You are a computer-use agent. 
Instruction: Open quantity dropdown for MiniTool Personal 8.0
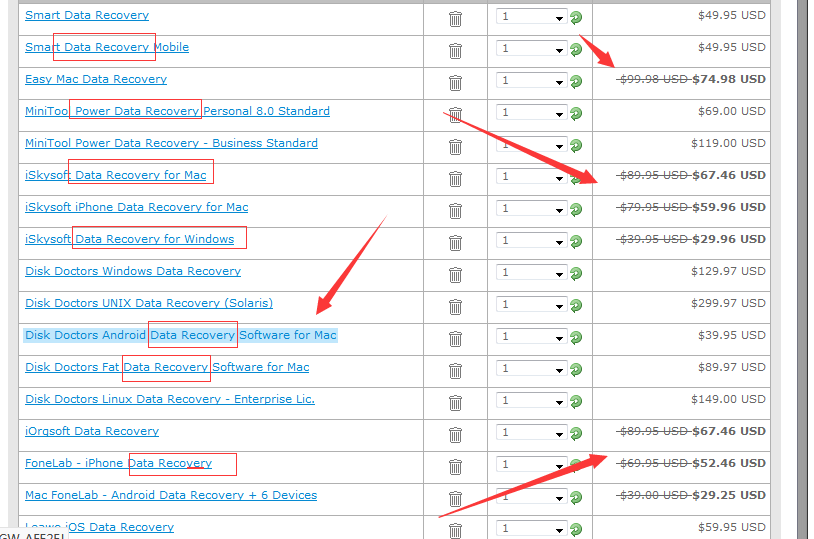[531, 113]
